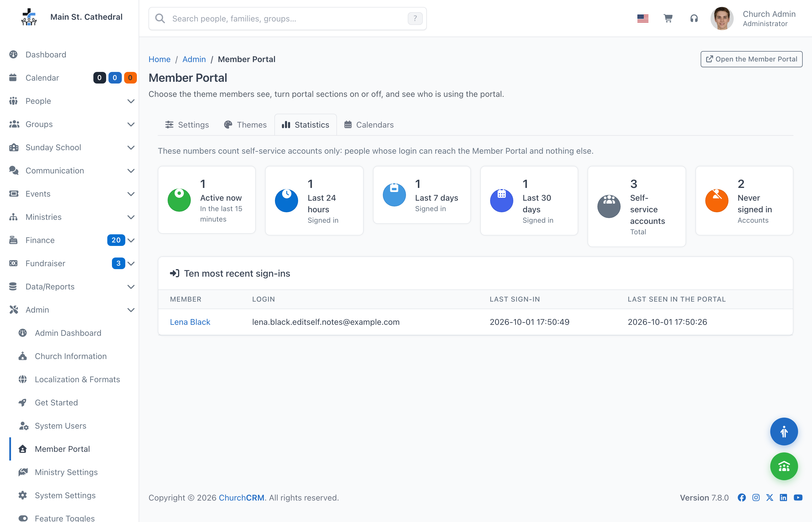Collapse the Admin sidebar menu
Screen dimensions: 812x522
[70, 310]
